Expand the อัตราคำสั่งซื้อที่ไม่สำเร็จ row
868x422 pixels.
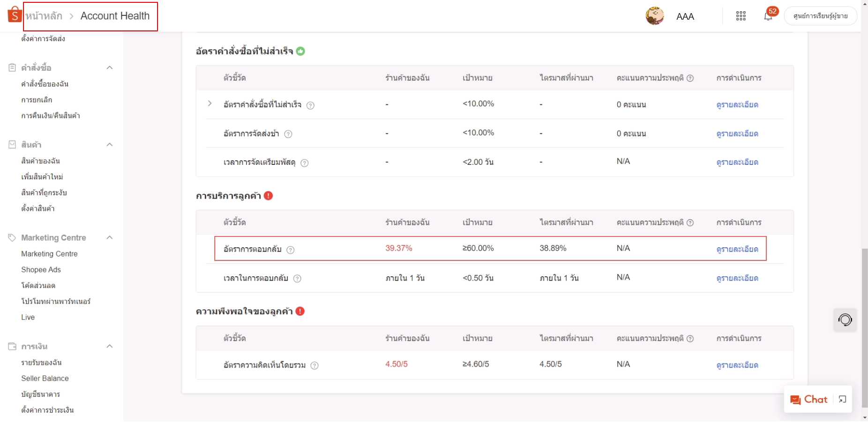tap(210, 104)
